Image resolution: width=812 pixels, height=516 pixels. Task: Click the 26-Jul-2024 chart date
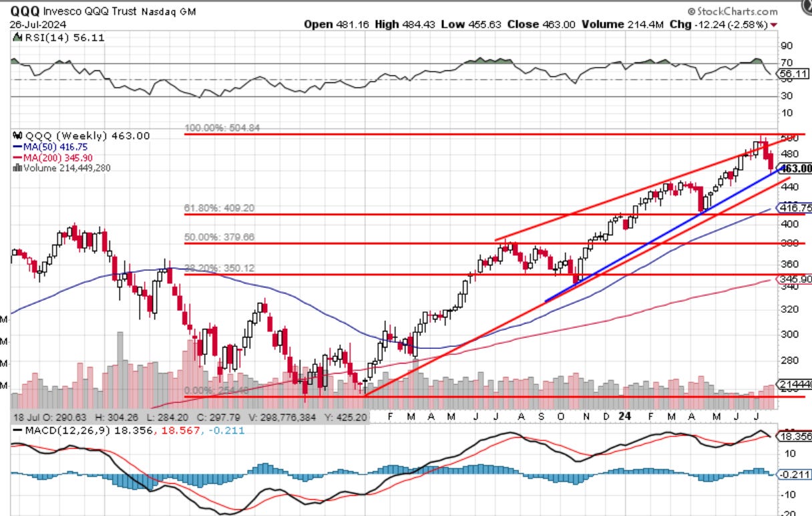coord(37,23)
